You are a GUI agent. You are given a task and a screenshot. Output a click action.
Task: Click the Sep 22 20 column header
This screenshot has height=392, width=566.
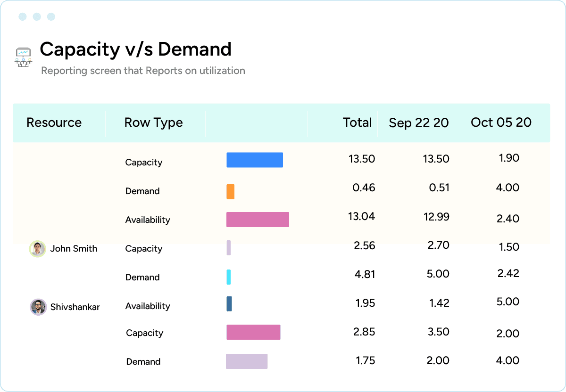point(418,122)
